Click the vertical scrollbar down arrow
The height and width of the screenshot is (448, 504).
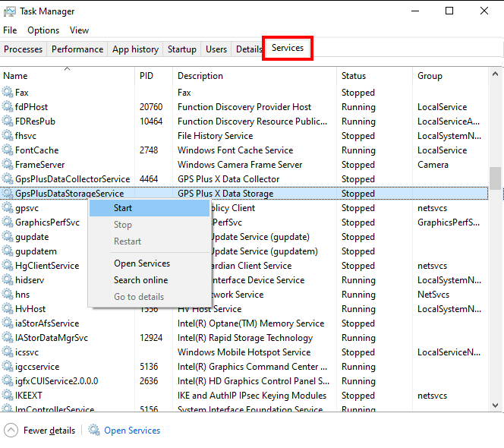(496, 406)
